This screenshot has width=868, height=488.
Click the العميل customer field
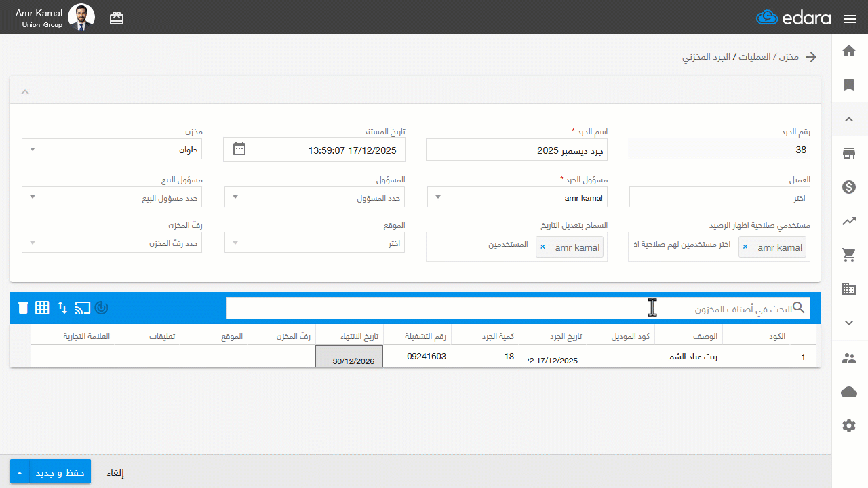pos(719,197)
